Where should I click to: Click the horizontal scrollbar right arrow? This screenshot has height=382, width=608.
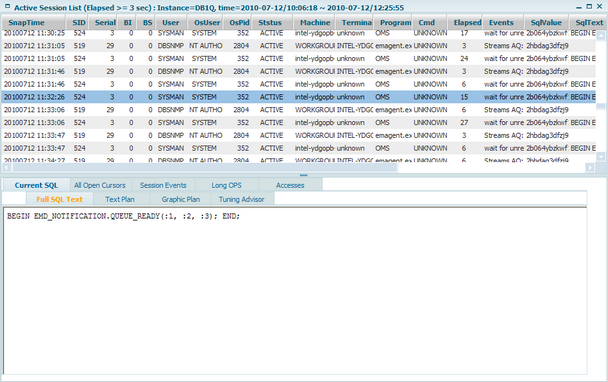click(x=590, y=168)
